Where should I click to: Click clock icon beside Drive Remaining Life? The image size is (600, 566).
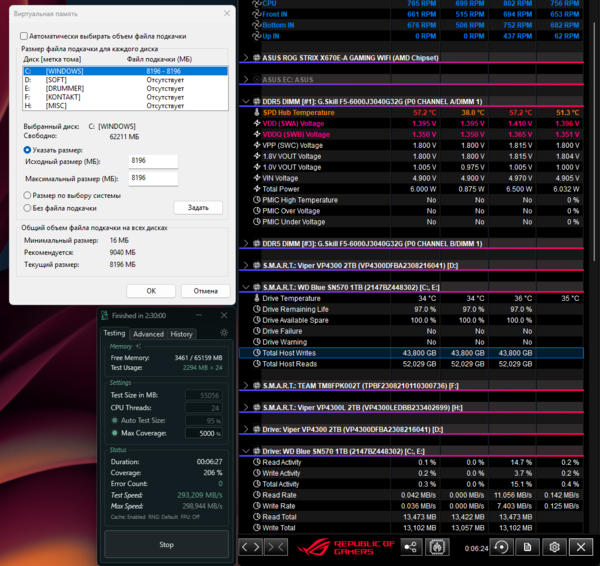click(x=257, y=309)
